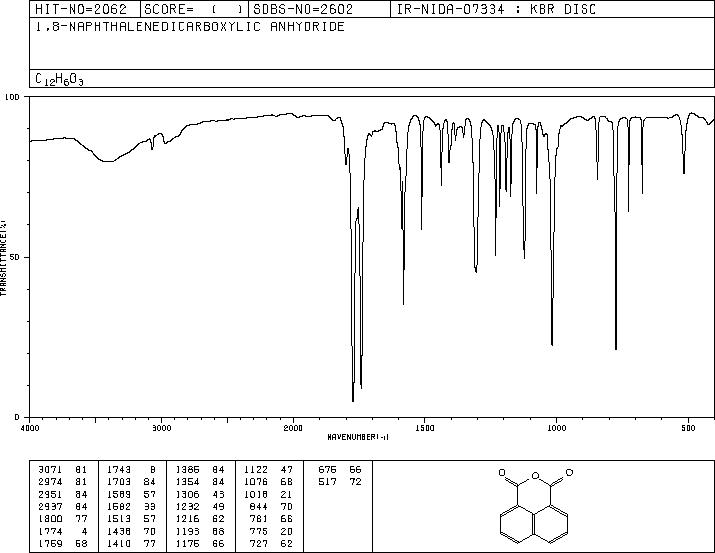Click the 500 tick label on x-axis
715x553 pixels.
(688, 428)
